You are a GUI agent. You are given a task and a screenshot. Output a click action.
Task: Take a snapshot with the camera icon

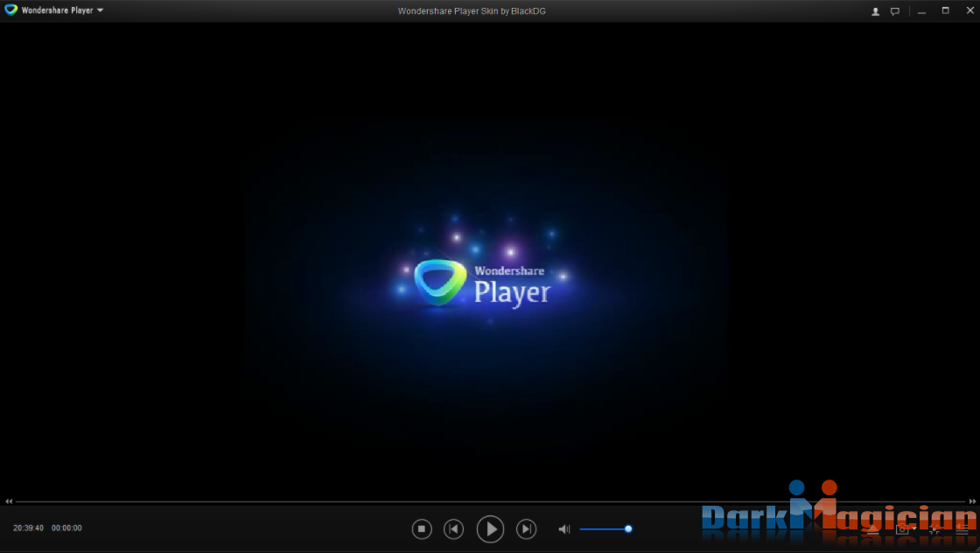[901, 529]
